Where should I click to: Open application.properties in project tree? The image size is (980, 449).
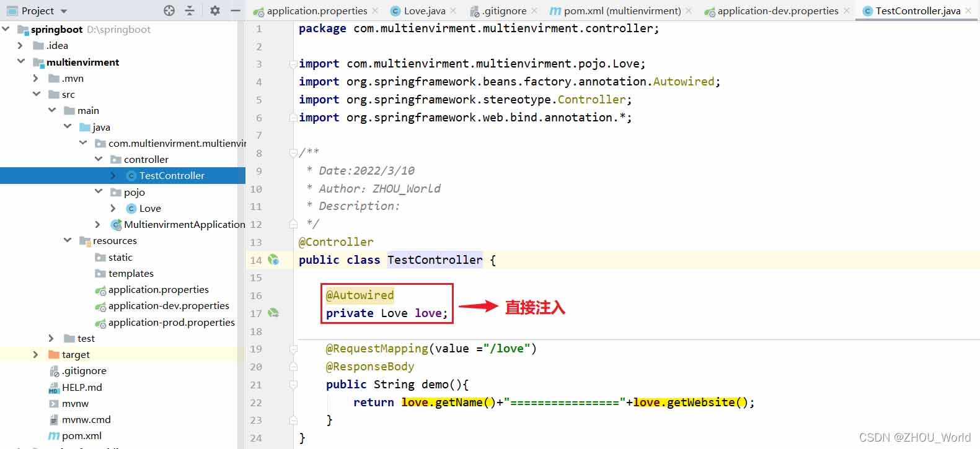click(158, 289)
